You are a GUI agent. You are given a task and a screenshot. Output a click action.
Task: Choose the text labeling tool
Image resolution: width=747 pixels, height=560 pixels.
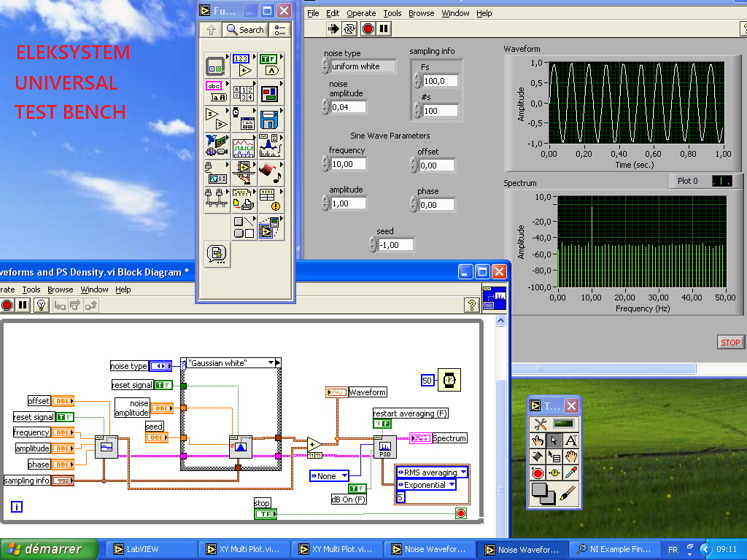click(x=570, y=440)
